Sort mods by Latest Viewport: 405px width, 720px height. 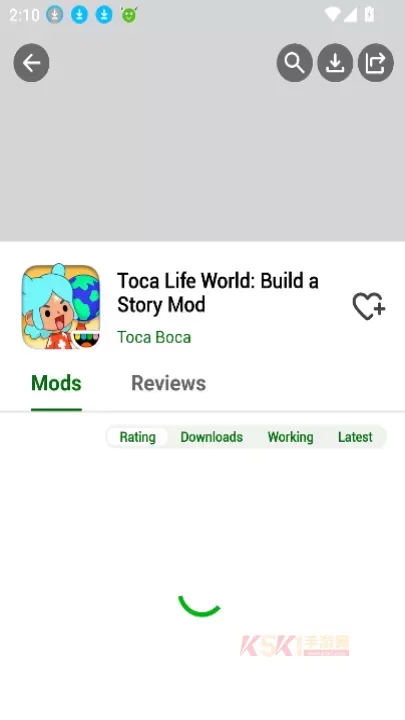pos(355,437)
